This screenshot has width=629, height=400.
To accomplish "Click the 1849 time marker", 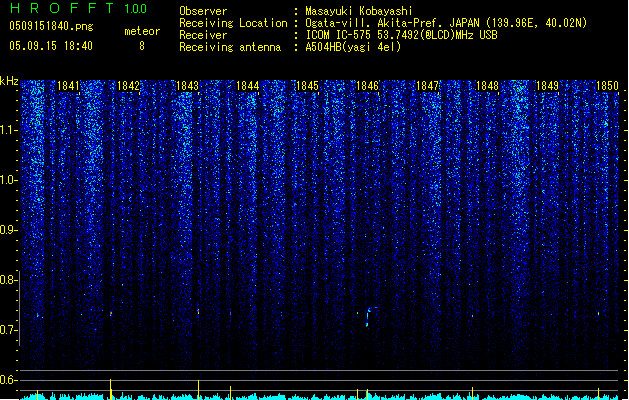I will pyautogui.click(x=548, y=86).
